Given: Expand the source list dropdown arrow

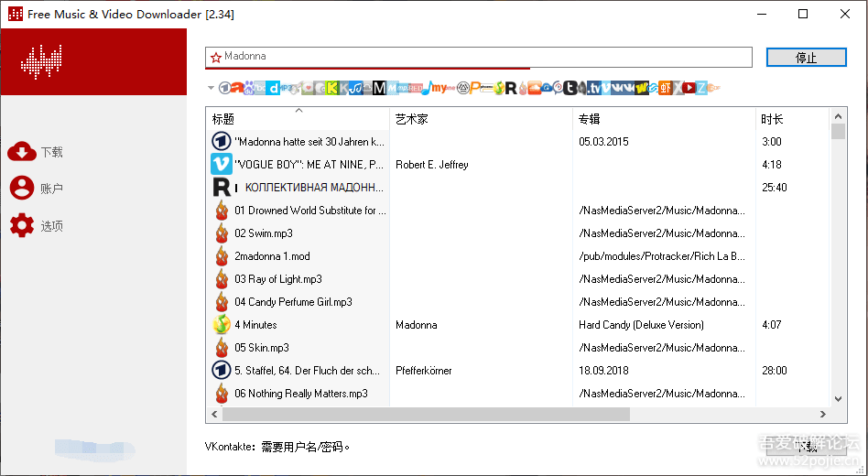Looking at the screenshot, I should pos(211,88).
